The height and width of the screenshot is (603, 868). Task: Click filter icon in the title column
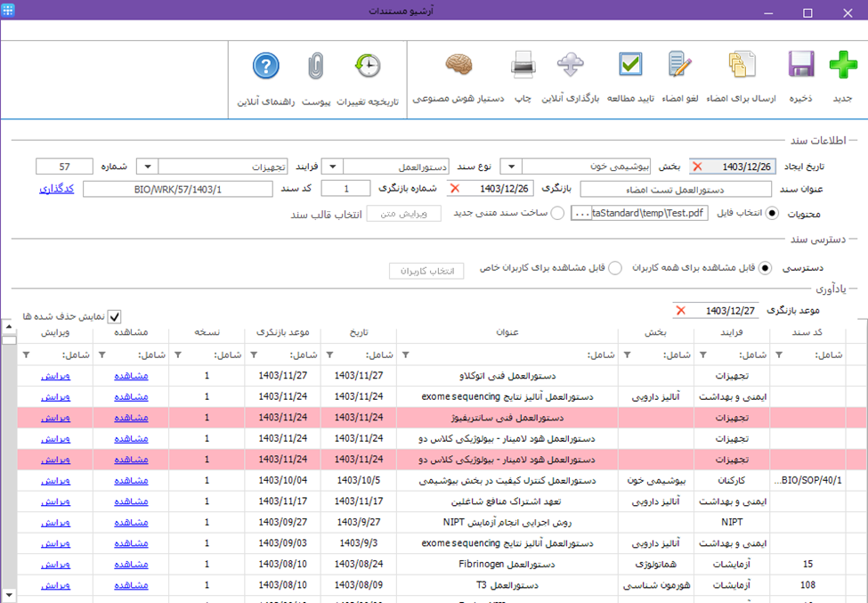click(x=405, y=354)
